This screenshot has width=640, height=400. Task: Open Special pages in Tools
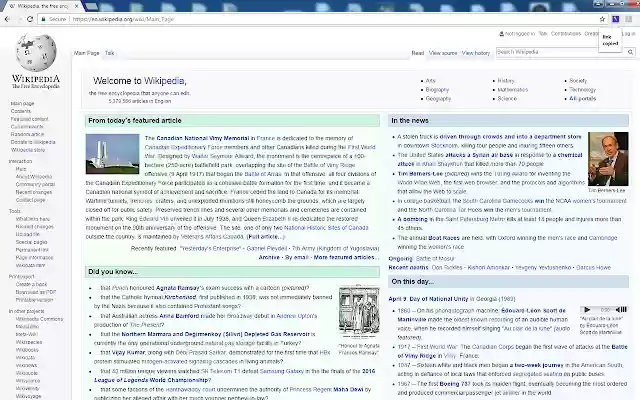coord(31,242)
